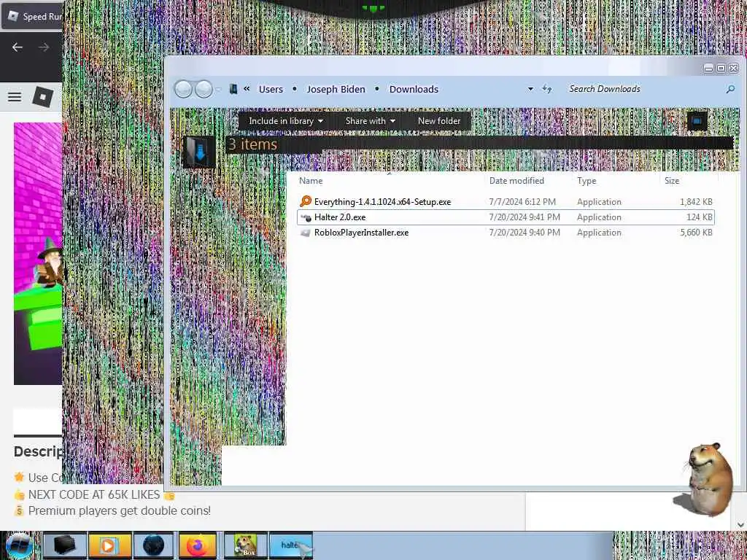Click Premium players get double coins text
Viewport: 747px width, 560px height.
(119, 510)
